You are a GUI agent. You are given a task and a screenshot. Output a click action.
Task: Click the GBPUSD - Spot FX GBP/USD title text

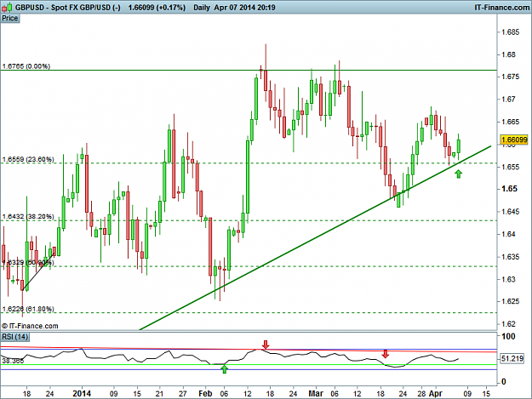(x=67, y=8)
